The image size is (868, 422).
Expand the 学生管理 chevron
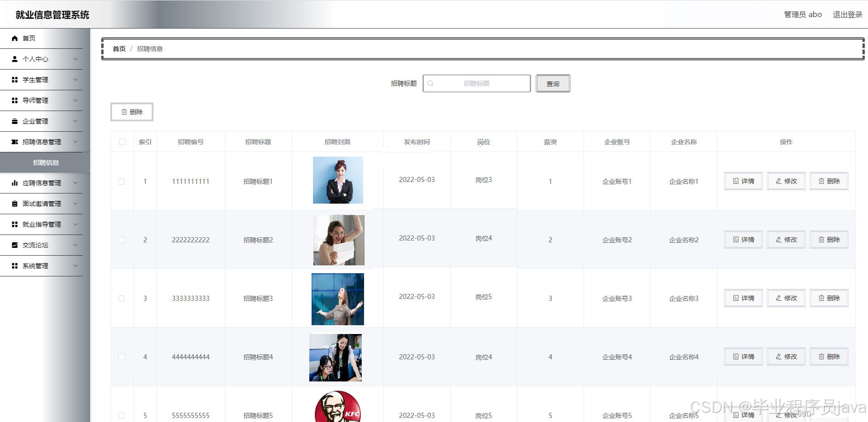point(75,80)
